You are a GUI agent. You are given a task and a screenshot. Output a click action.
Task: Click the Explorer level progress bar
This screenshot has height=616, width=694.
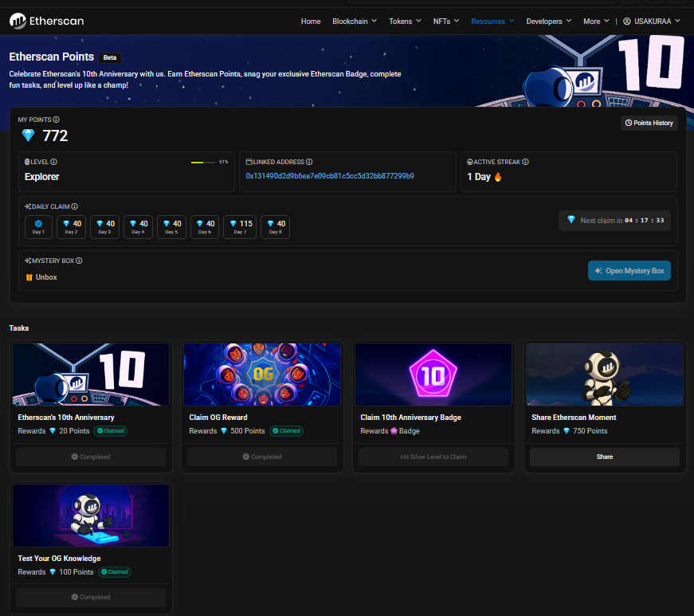coord(203,163)
